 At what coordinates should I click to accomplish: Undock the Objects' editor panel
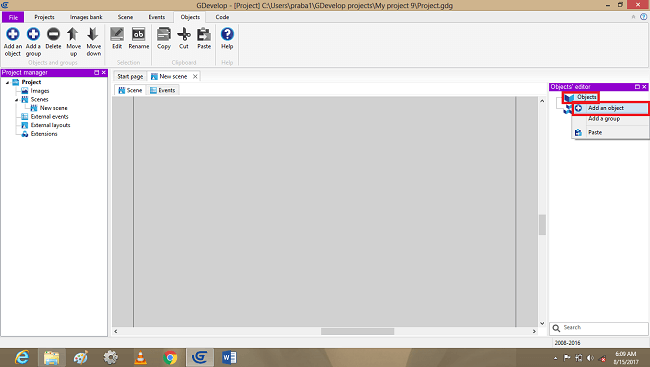(637, 87)
